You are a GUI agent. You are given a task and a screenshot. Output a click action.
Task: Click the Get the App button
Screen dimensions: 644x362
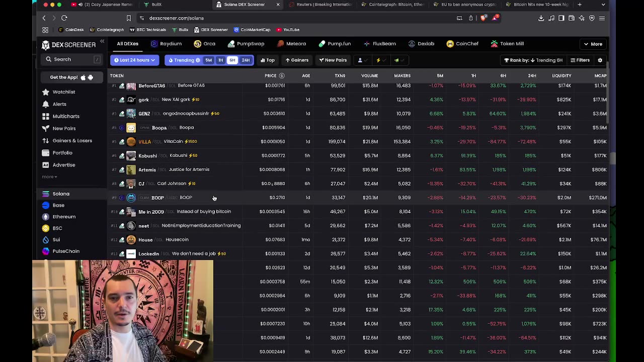click(x=71, y=77)
